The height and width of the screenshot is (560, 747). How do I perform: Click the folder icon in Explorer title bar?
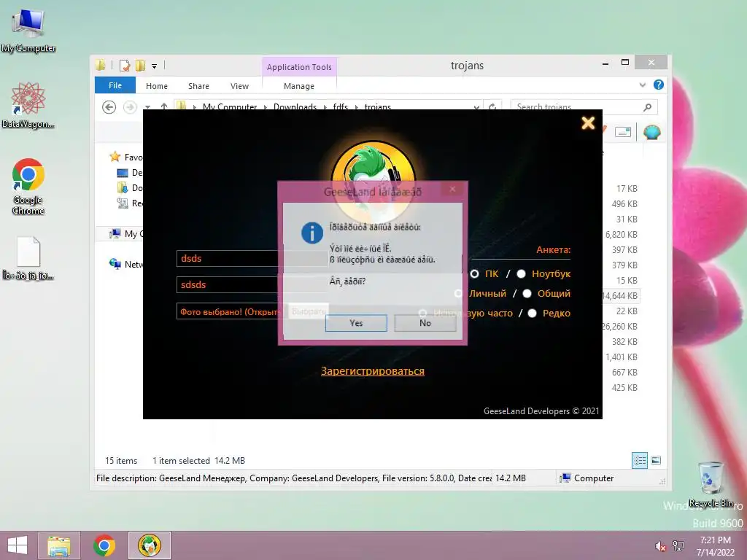tap(100, 65)
